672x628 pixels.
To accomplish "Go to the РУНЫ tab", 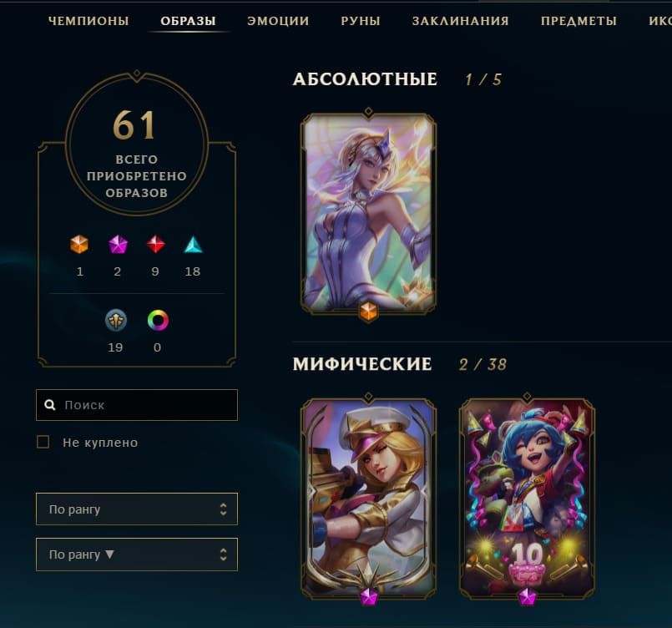I will [x=361, y=21].
